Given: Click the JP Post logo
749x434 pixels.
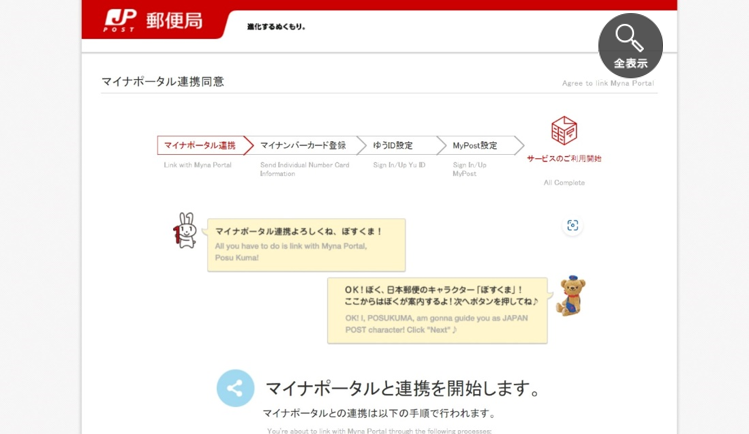Looking at the screenshot, I should tap(120, 21).
